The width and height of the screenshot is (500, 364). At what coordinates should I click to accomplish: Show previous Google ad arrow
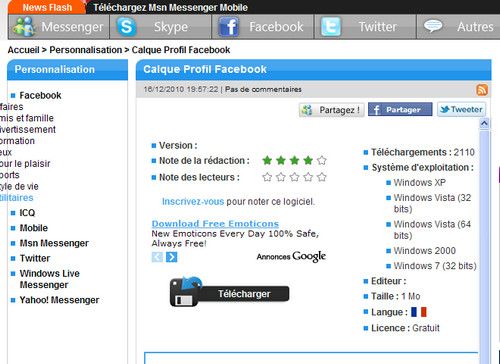(157, 257)
